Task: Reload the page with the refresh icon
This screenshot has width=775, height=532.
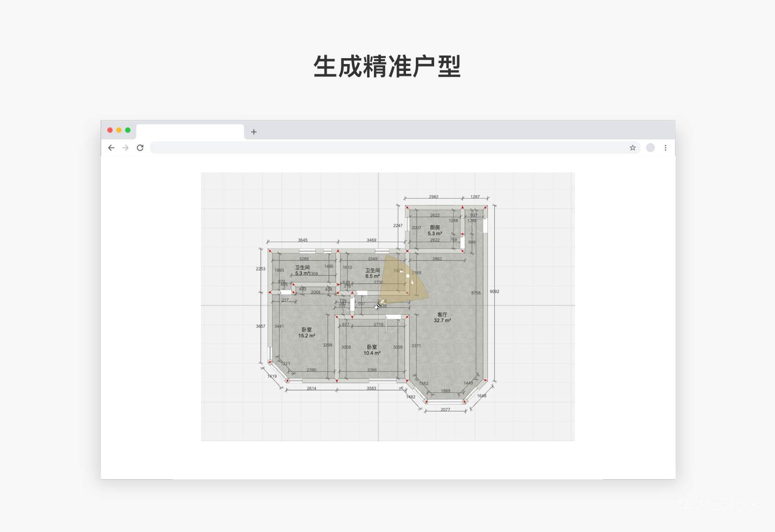Action: (140, 148)
